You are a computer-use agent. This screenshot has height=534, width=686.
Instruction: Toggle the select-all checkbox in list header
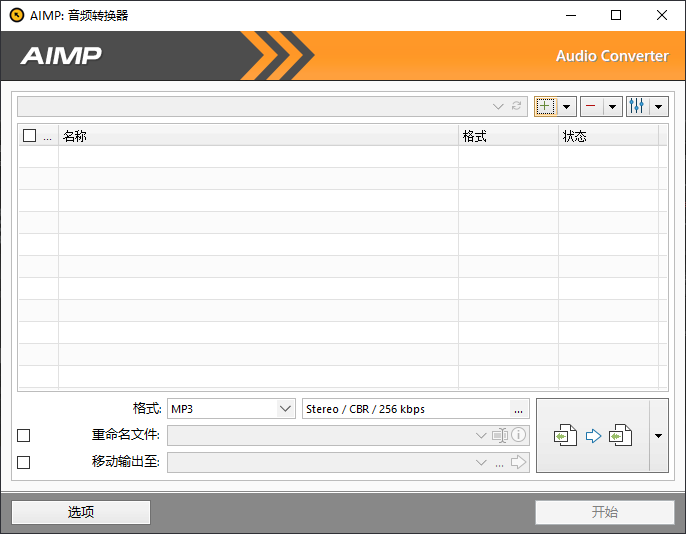pyautogui.click(x=29, y=136)
